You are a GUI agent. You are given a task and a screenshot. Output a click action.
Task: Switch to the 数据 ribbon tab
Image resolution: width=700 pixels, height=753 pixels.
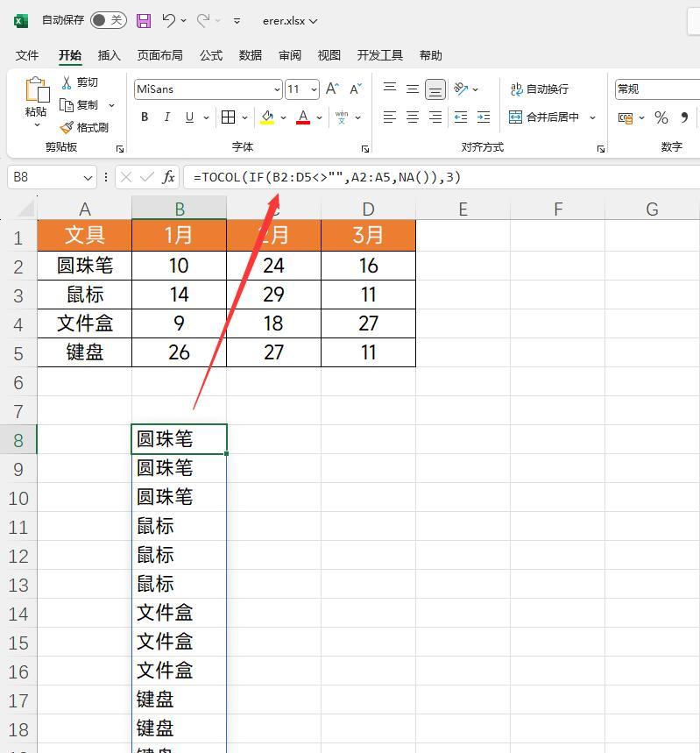coord(251,55)
